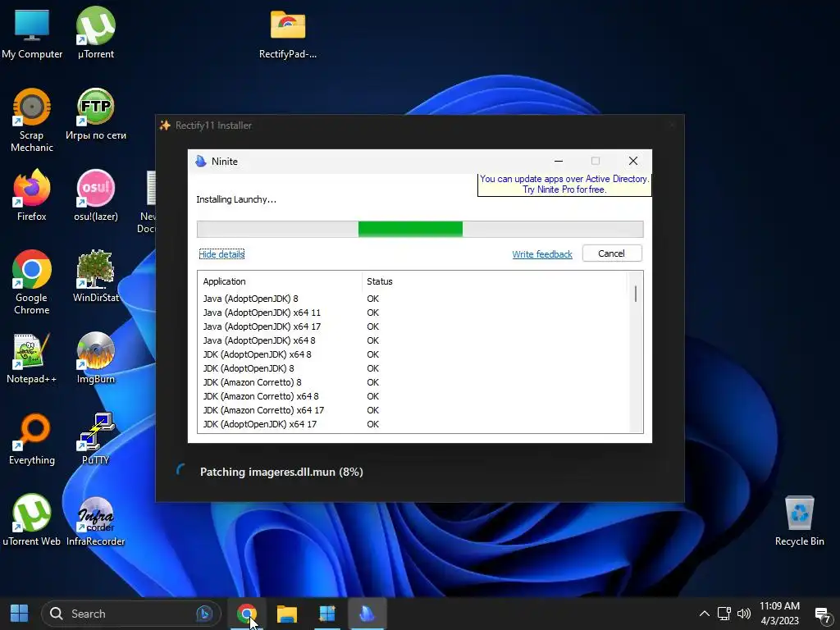The image size is (840, 630).
Task: Click the Installing Launchy status text
Action: point(236,199)
